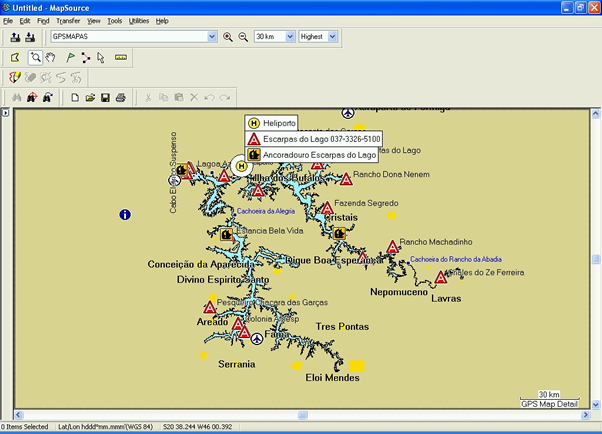
Task: Open the Highest detail level dropdown
Action: coord(333,37)
